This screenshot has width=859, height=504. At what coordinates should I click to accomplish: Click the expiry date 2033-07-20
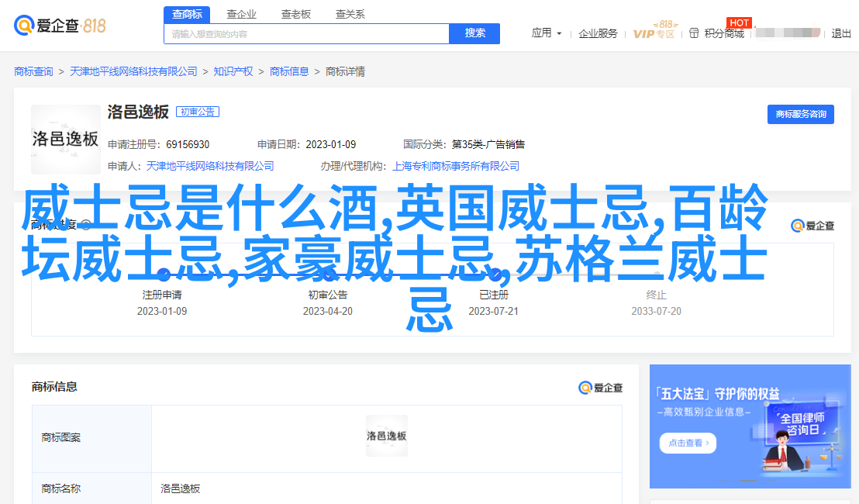[x=657, y=311]
